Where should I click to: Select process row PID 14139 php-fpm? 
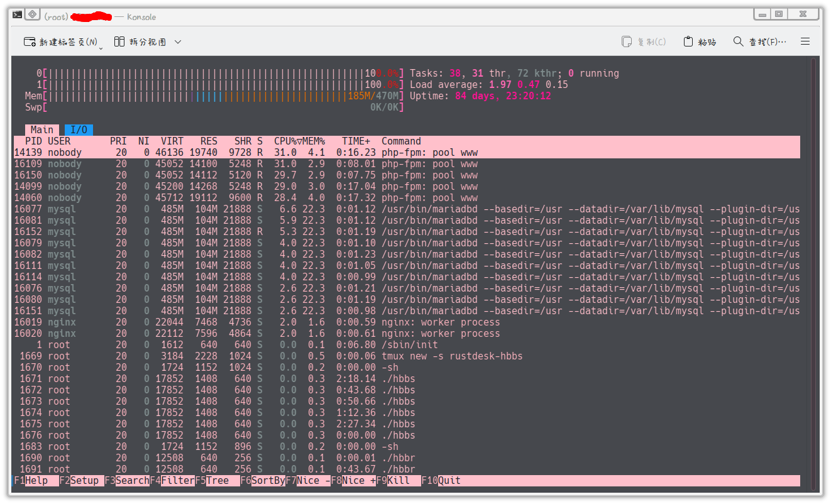tap(407, 152)
